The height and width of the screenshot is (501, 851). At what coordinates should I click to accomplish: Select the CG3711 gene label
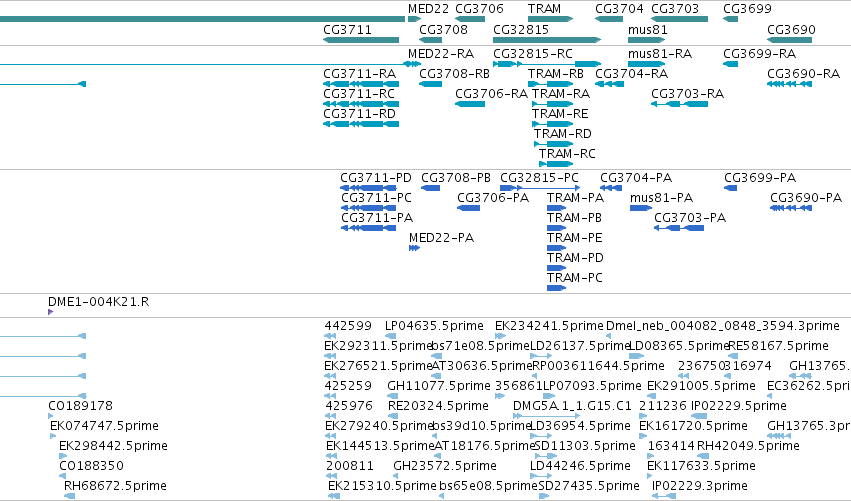click(347, 30)
